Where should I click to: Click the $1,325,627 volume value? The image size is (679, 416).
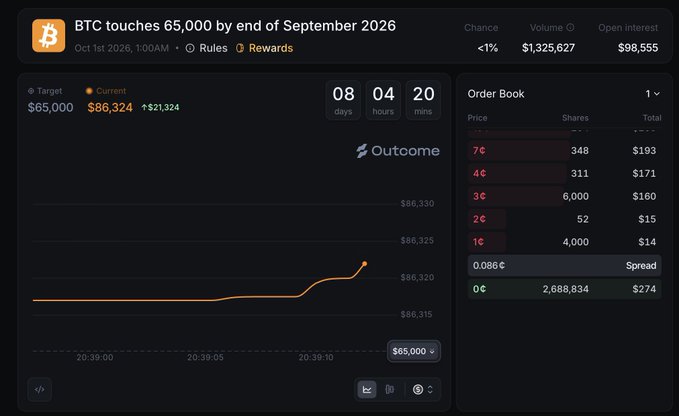click(x=548, y=48)
